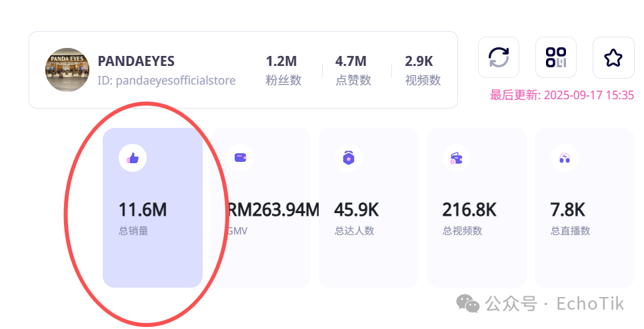Click the 2.9K 视频数 videos stat

423,70
